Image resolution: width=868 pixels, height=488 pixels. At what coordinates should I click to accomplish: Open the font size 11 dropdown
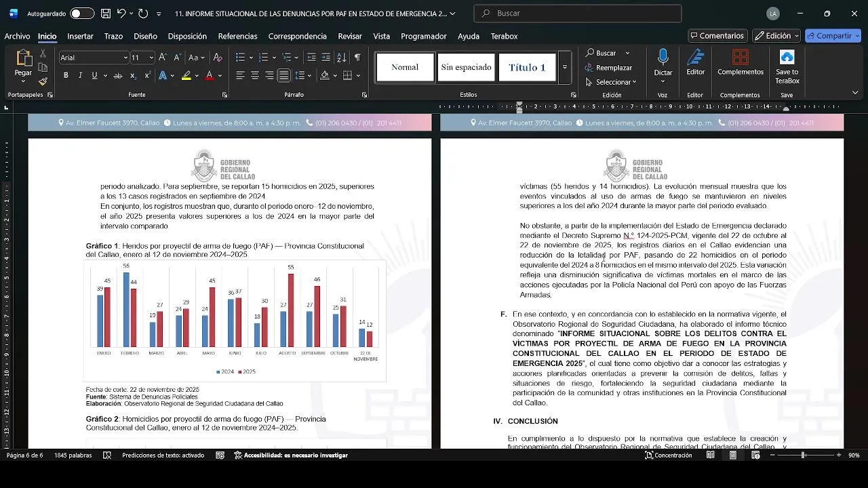pos(151,58)
